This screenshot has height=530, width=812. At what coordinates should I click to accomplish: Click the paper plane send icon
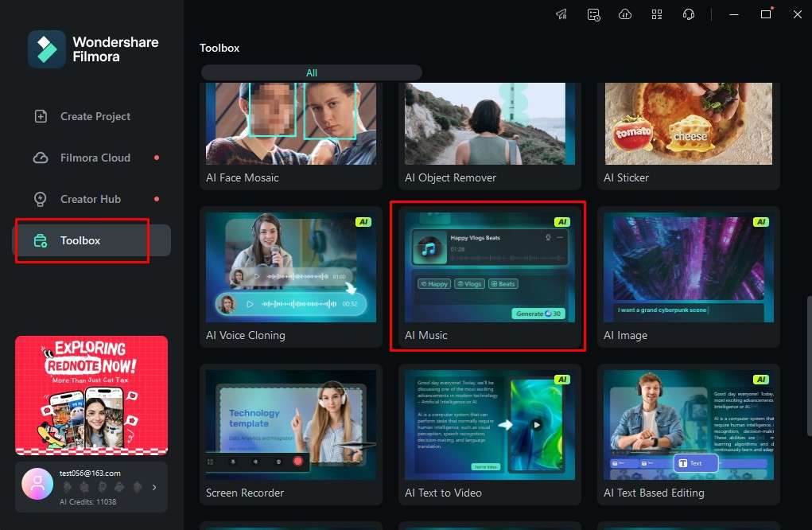pyautogui.click(x=561, y=14)
